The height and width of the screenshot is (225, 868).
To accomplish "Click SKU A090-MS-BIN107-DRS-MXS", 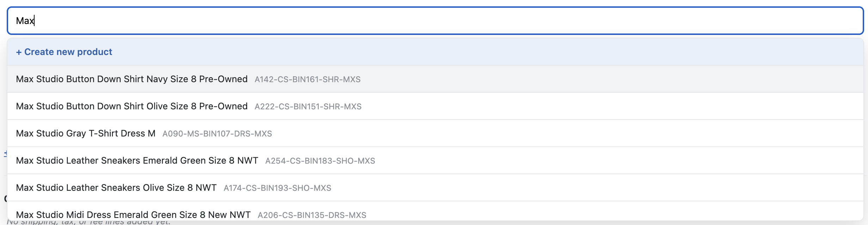I will point(217,134).
